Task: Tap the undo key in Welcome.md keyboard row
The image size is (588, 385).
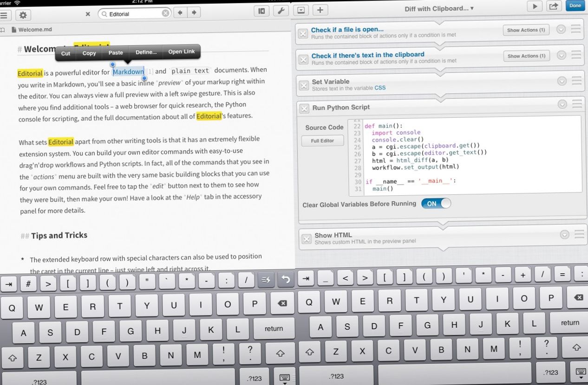Action: pyautogui.click(x=286, y=279)
